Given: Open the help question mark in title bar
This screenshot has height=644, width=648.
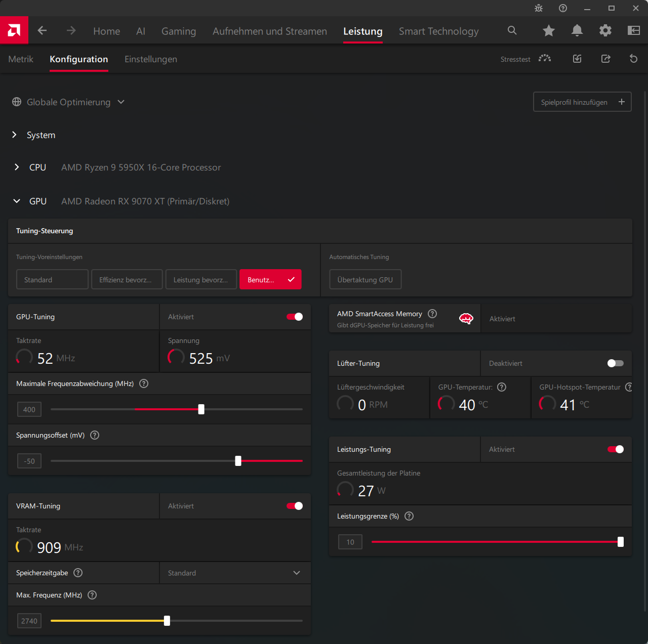Looking at the screenshot, I should pos(563,8).
